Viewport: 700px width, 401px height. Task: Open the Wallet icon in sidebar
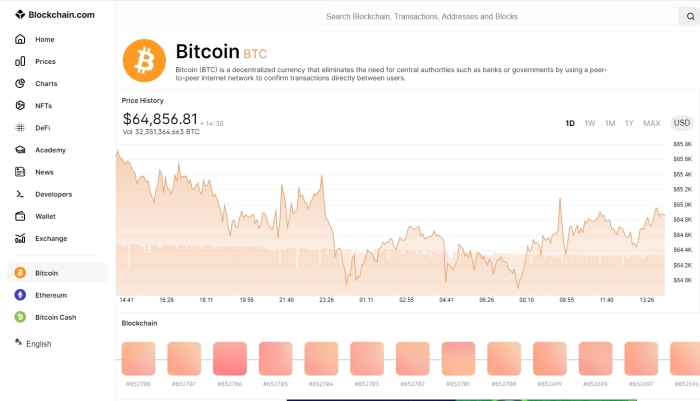(20, 216)
